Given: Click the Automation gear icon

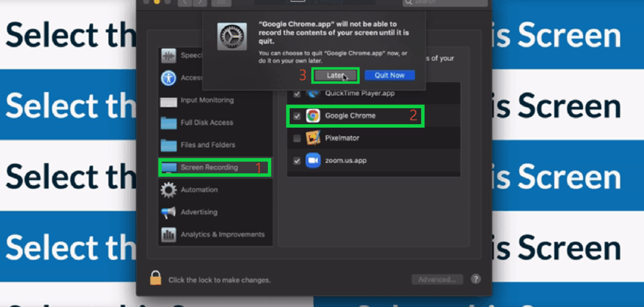Looking at the screenshot, I should [169, 189].
